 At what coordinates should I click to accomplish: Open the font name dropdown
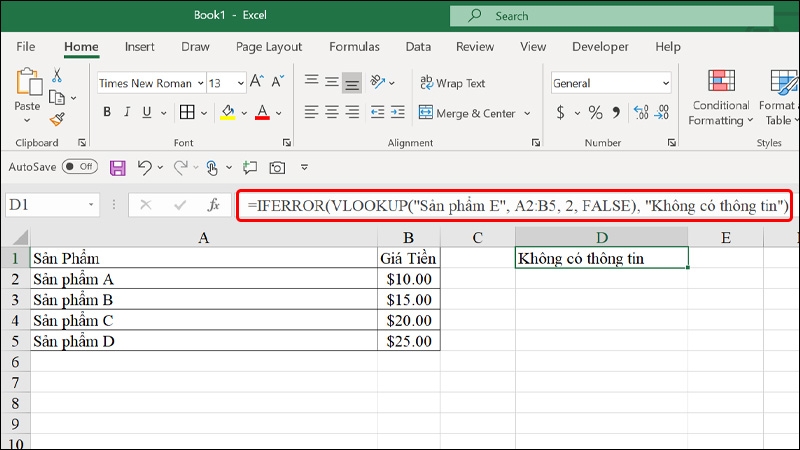point(201,83)
